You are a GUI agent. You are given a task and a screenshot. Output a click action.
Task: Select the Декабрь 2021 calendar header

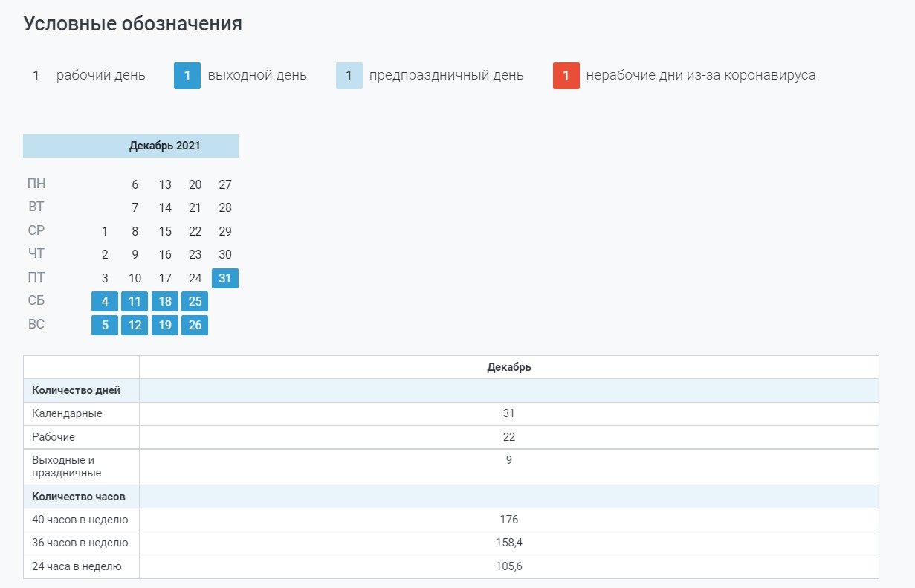tap(131, 146)
